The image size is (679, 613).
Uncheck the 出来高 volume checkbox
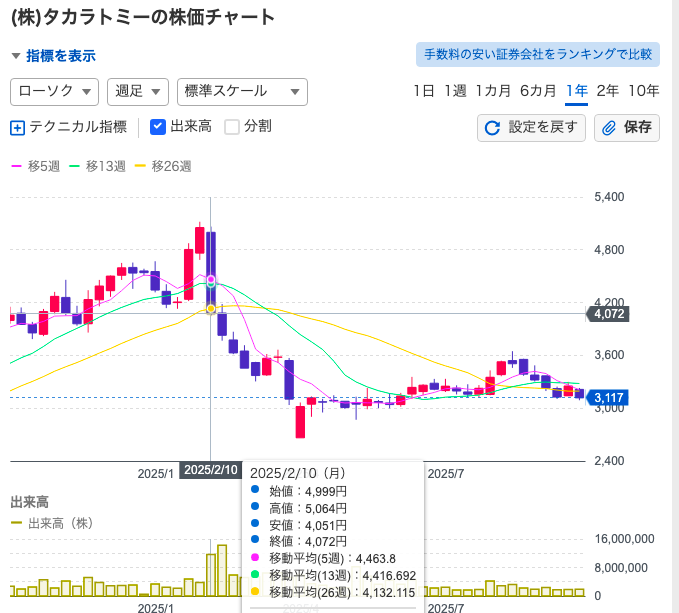coord(158,127)
